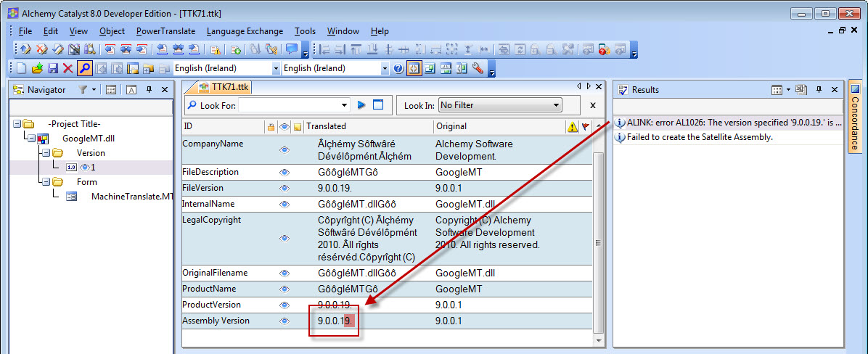Open the Look For combo box arrow
Screen dimensions: 868x354
(344, 105)
